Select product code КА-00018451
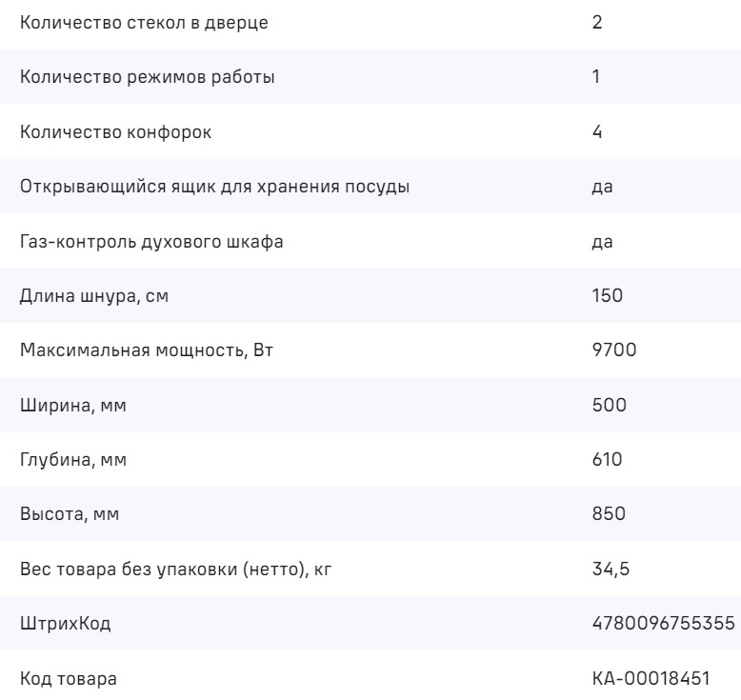The height and width of the screenshot is (700, 741). point(651,680)
